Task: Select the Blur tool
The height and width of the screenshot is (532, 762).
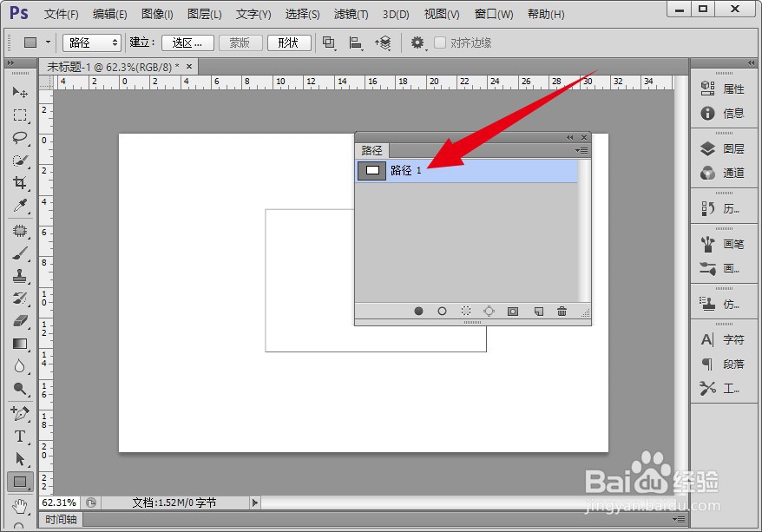Action: point(20,366)
